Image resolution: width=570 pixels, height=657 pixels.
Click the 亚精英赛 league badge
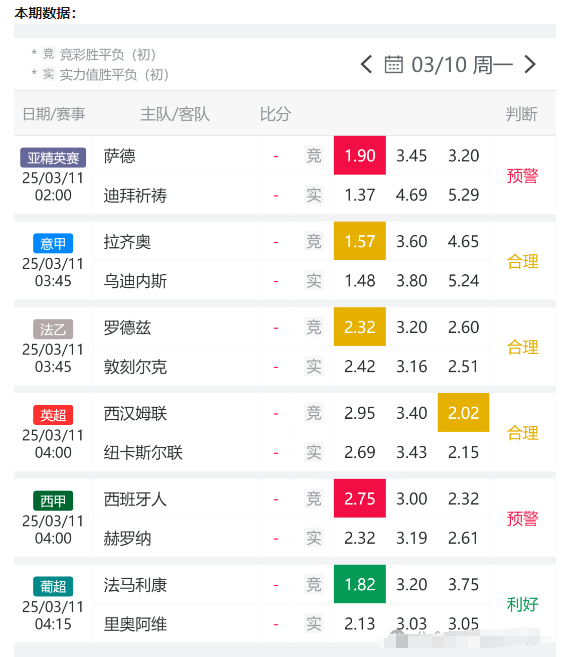(x=53, y=158)
